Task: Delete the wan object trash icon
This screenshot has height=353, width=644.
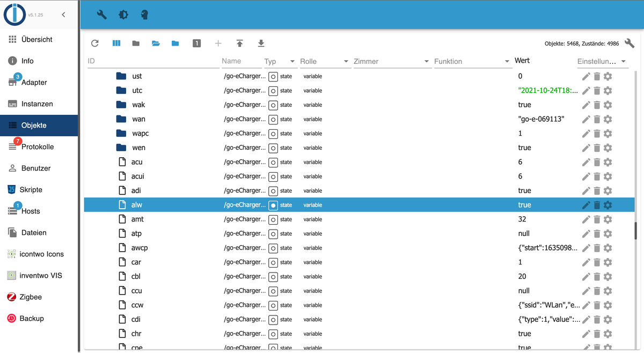Action: 597,119
